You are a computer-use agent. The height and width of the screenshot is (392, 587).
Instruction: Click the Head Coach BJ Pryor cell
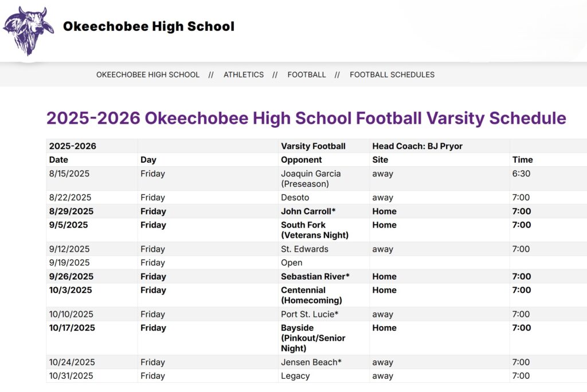(x=417, y=146)
